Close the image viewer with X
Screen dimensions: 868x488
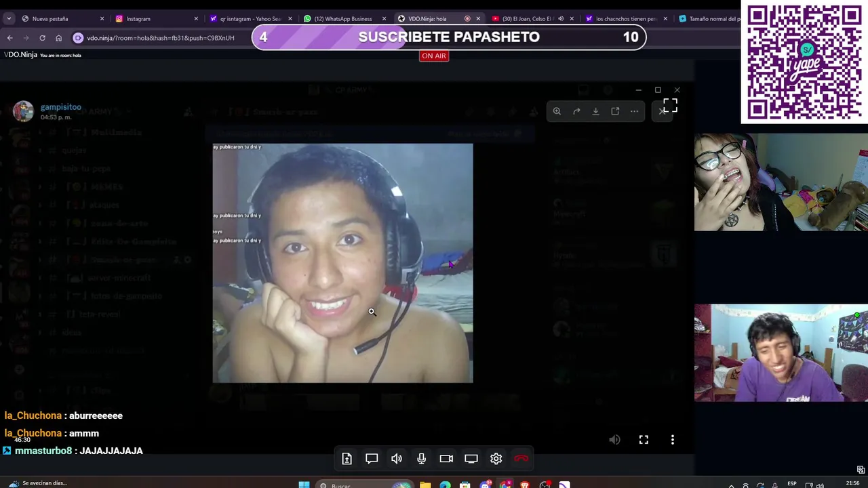pyautogui.click(x=662, y=111)
